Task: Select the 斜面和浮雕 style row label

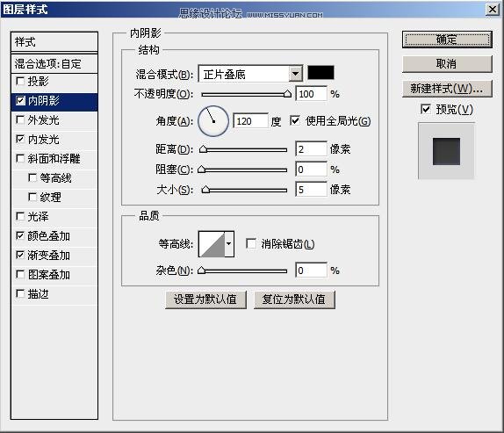Action: coord(54,158)
